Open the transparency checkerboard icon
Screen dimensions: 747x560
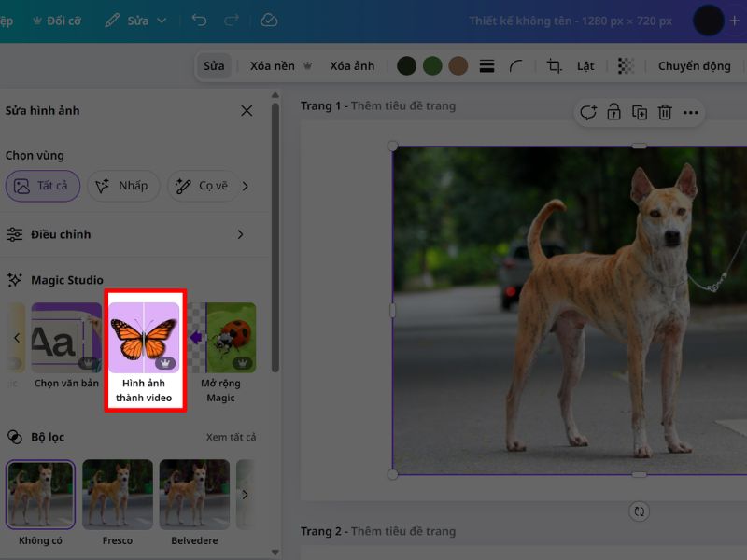click(626, 66)
